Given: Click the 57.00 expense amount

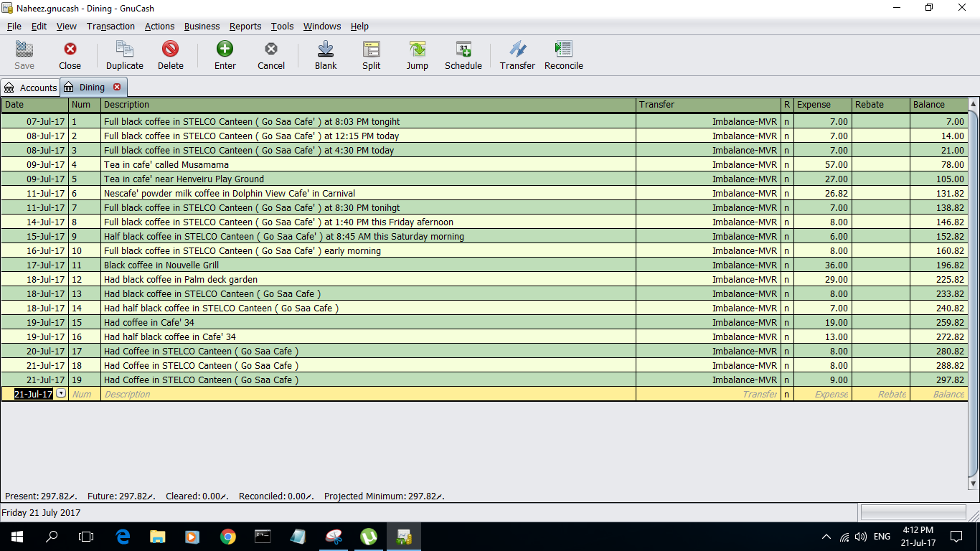Looking at the screenshot, I should [x=838, y=164].
